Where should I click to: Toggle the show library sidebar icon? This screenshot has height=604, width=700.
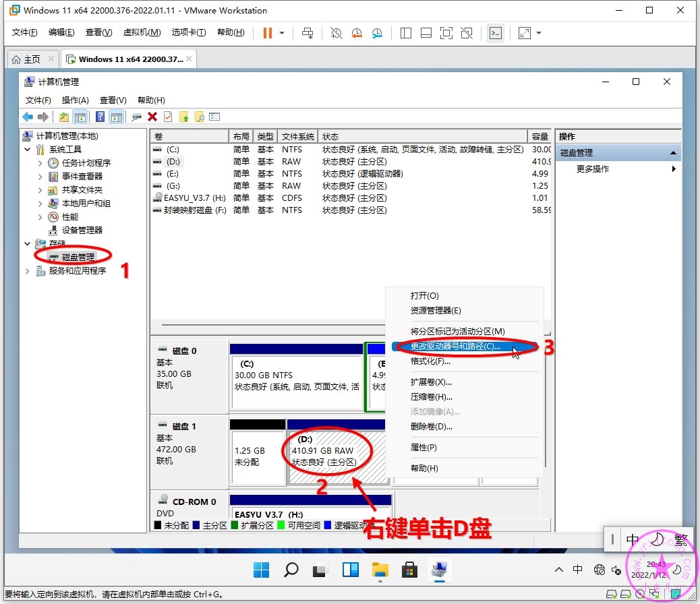406,33
